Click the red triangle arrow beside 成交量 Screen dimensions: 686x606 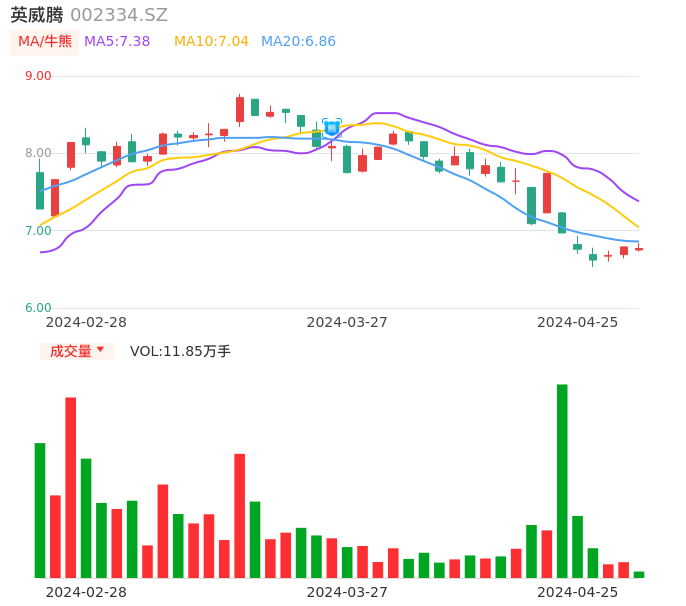tap(100, 350)
